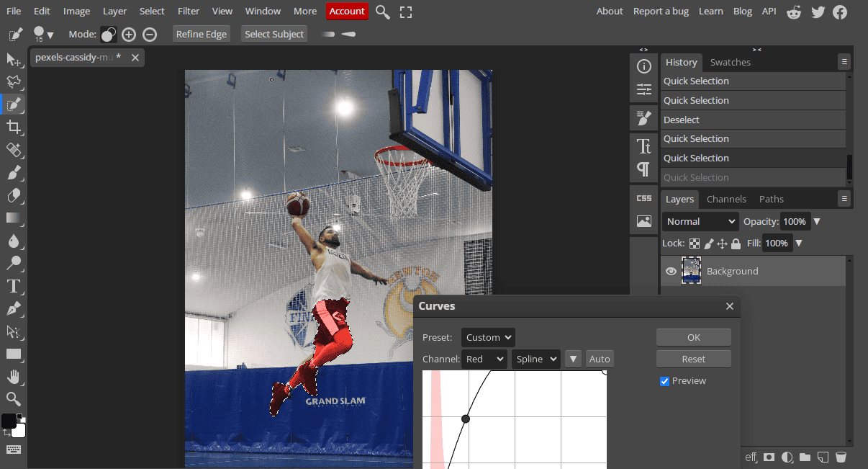Select the Quick Selection tool in toolbar
Screen dimensions: 868x469
14,104
